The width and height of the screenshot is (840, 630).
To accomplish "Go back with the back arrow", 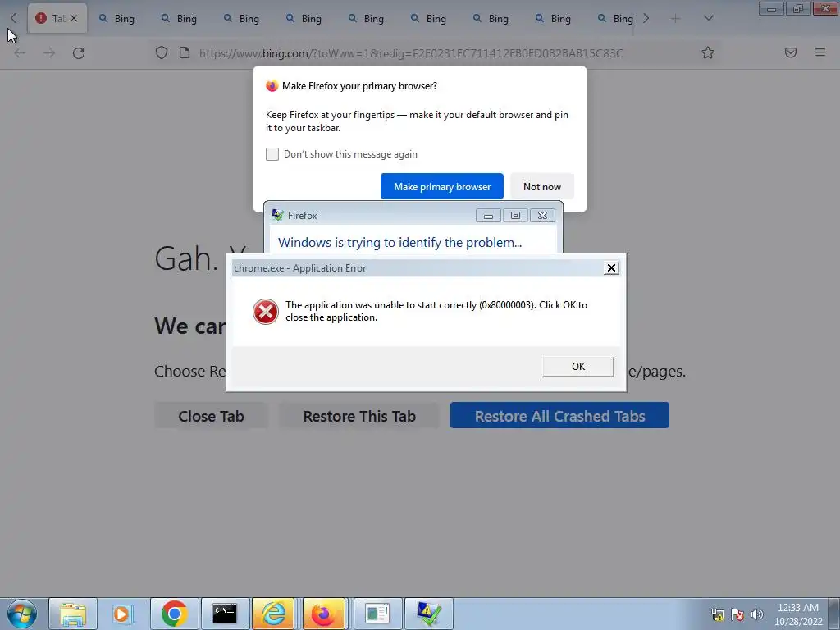I will (x=20, y=53).
